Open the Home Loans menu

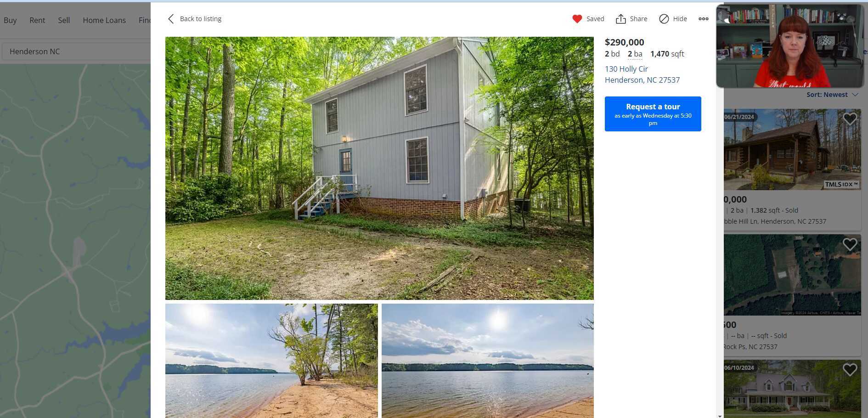pyautogui.click(x=104, y=20)
